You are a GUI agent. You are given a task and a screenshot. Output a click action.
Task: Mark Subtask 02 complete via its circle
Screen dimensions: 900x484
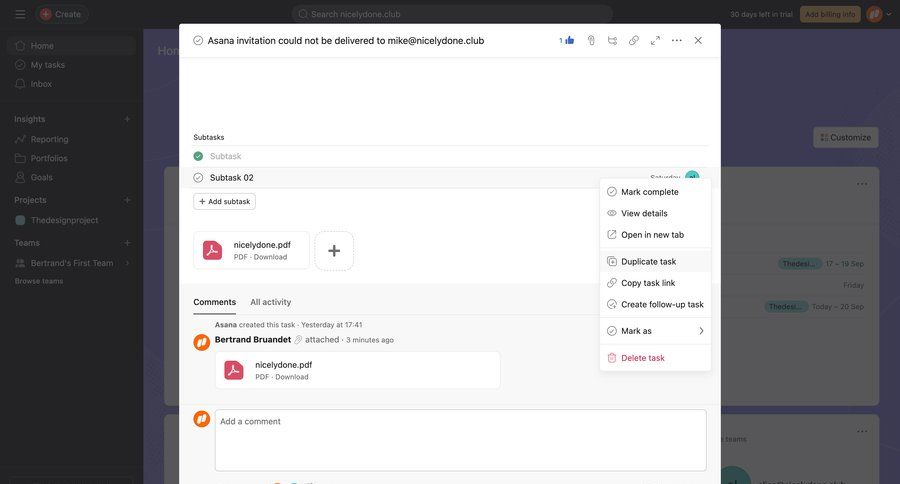pyautogui.click(x=198, y=178)
